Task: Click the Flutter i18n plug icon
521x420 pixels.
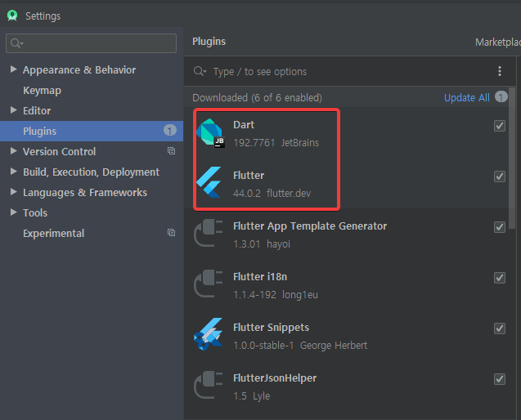Action: [x=209, y=284]
